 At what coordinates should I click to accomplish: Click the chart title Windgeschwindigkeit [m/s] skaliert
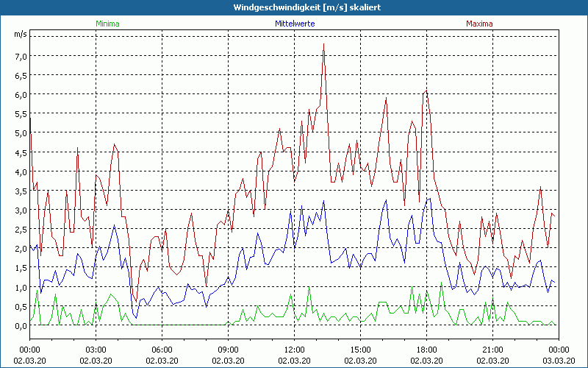coord(307,7)
